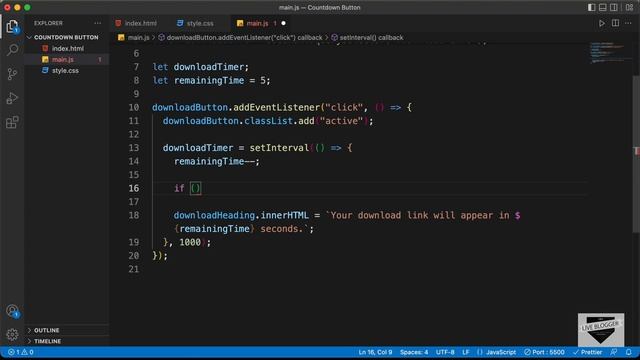Screen dimensions: 640x360
Task: Click line number 16 in gutter
Action: point(134,188)
